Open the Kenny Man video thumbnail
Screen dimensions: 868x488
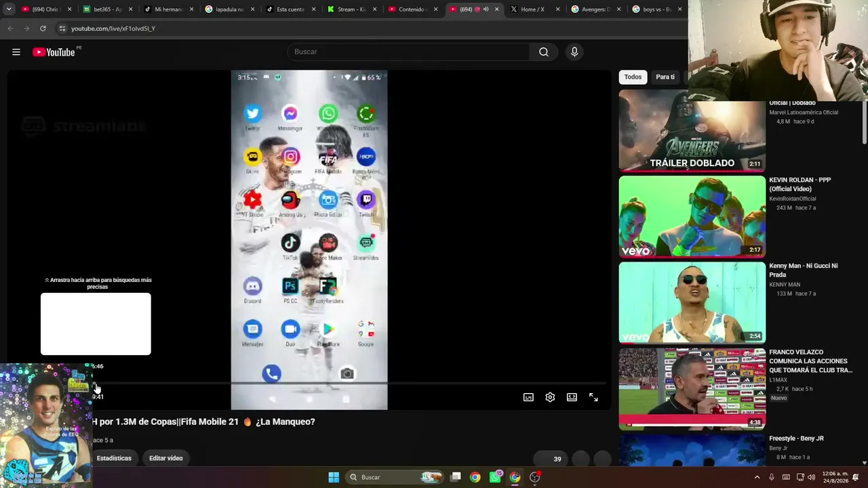(x=692, y=303)
